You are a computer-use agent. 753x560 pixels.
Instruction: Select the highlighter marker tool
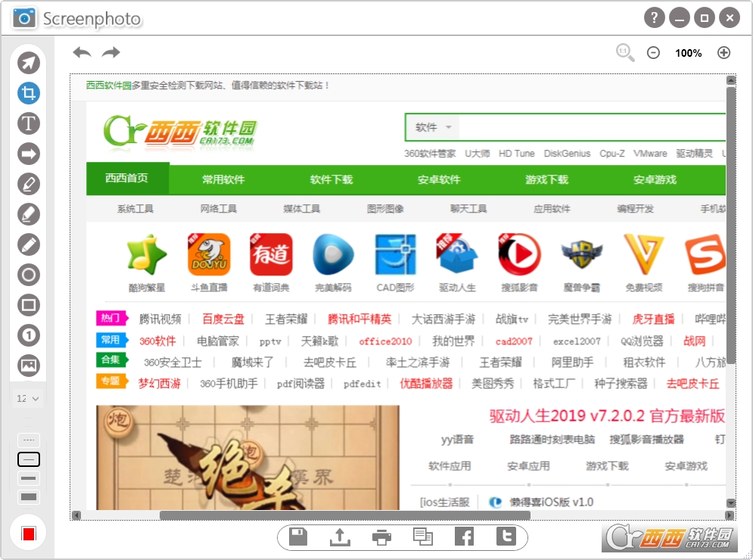point(28,214)
